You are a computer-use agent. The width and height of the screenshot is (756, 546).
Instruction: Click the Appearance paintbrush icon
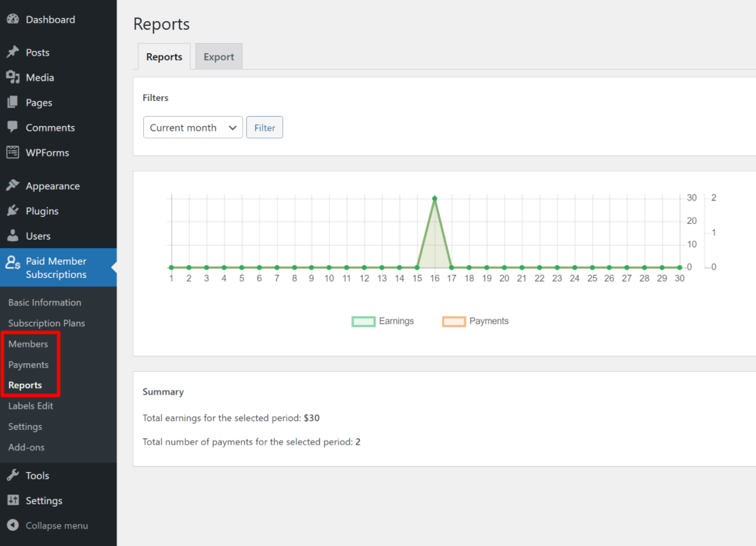click(x=13, y=186)
